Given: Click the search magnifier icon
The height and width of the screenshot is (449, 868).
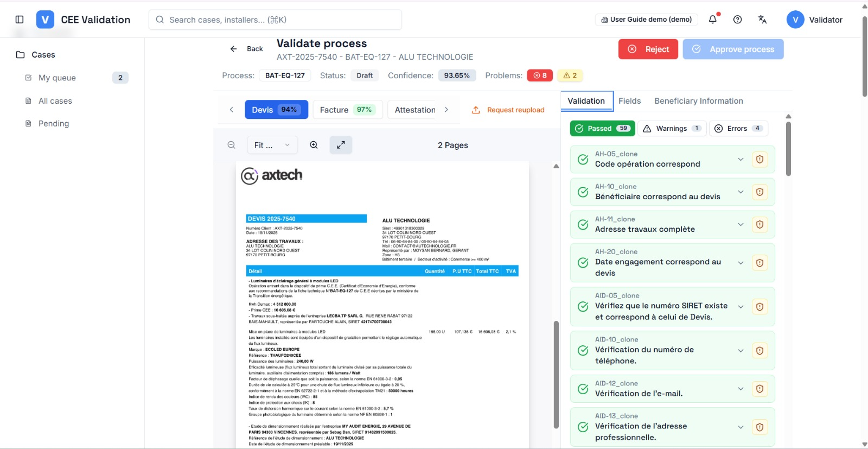Looking at the screenshot, I should pos(160,20).
